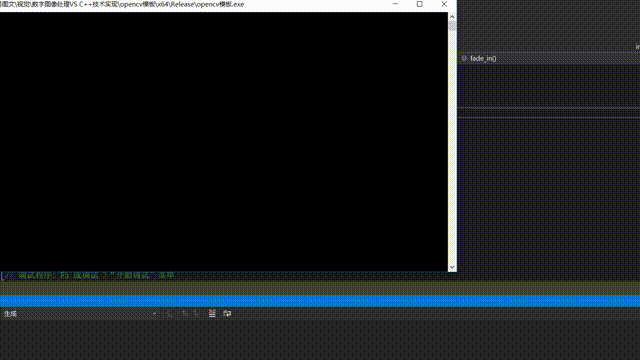Go to next message in Output

click(x=197, y=313)
